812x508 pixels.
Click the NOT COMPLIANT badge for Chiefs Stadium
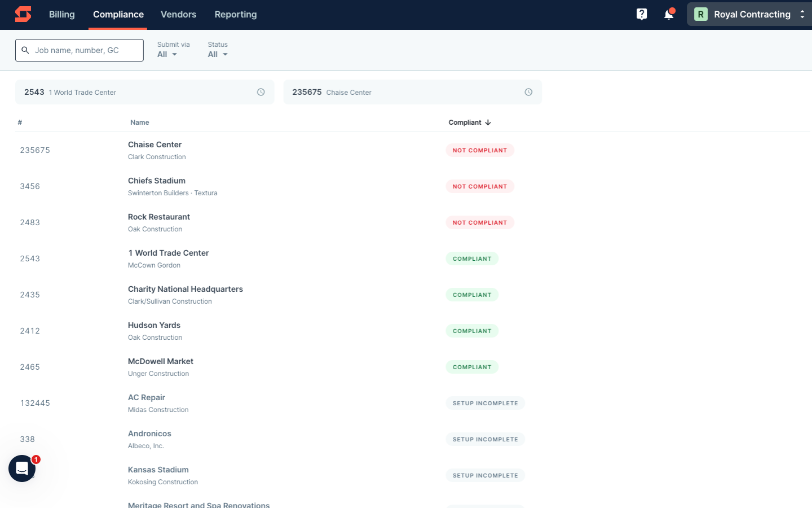click(480, 186)
